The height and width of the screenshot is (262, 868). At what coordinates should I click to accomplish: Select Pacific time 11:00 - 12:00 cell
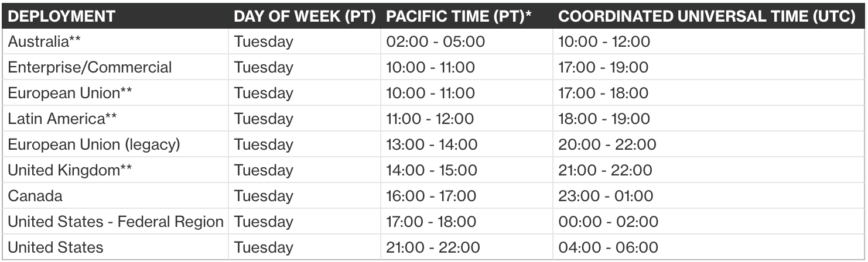(x=430, y=119)
